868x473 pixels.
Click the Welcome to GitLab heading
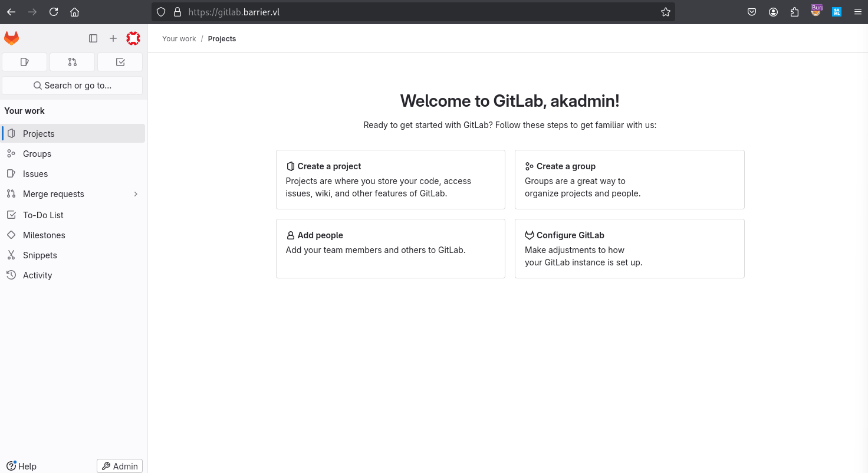pos(510,101)
